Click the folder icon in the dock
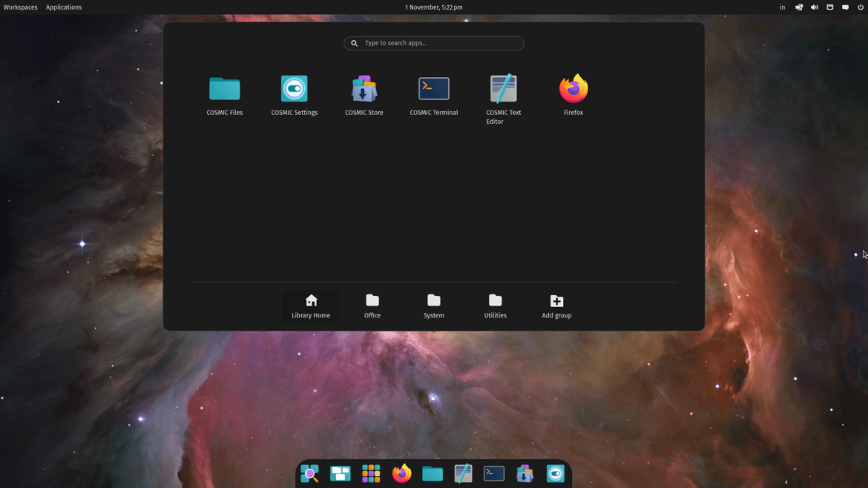 coord(432,473)
